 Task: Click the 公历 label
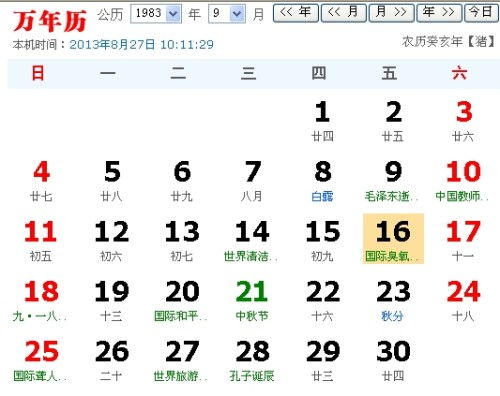pos(110,15)
